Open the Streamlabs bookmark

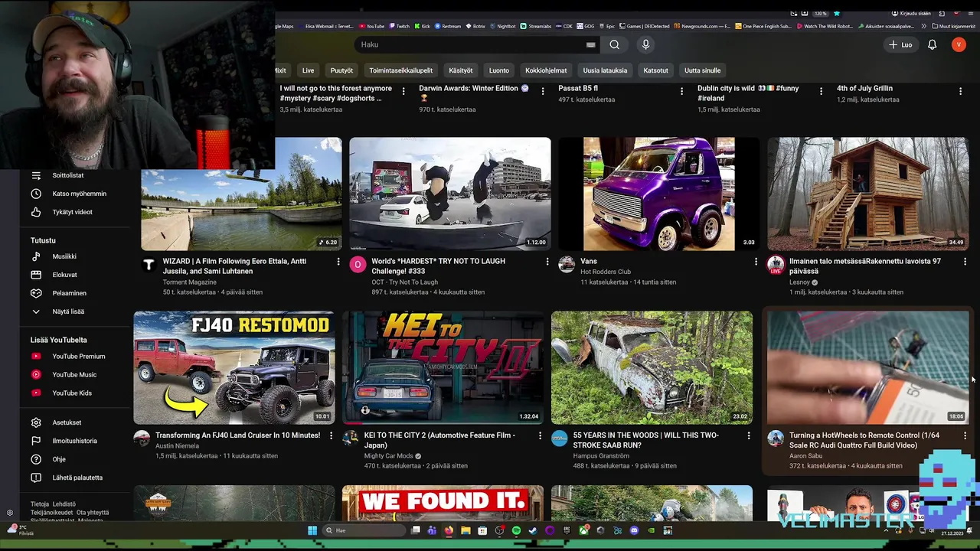[534, 26]
